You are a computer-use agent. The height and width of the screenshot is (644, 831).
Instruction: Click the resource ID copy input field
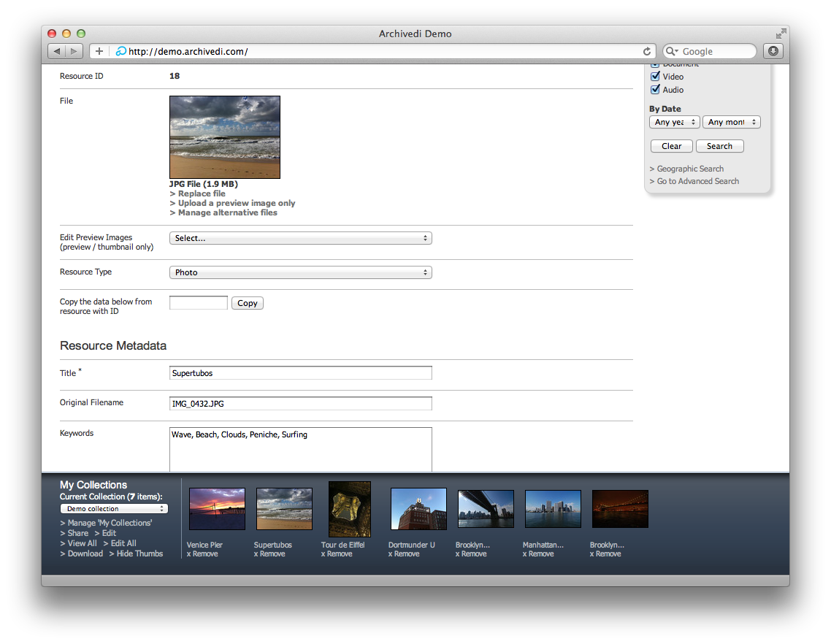[198, 303]
